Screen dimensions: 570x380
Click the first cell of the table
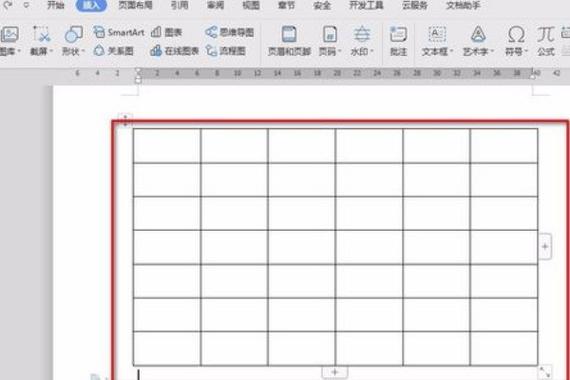pos(167,145)
